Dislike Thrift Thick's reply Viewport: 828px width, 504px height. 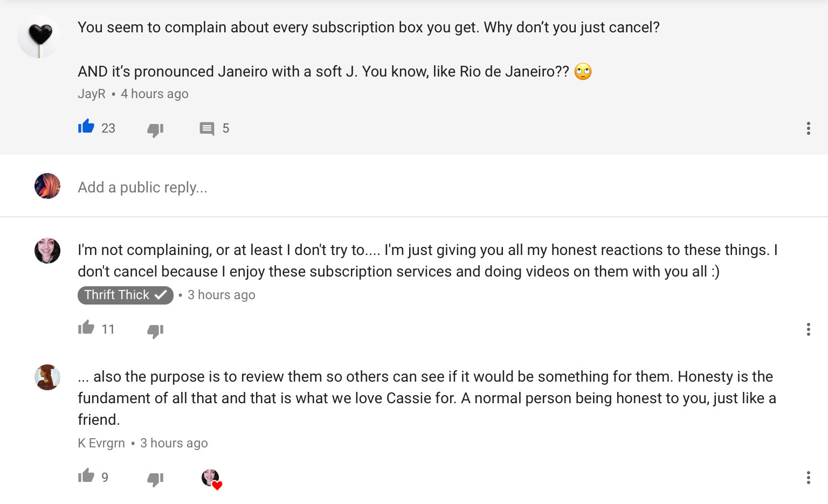pos(155,330)
